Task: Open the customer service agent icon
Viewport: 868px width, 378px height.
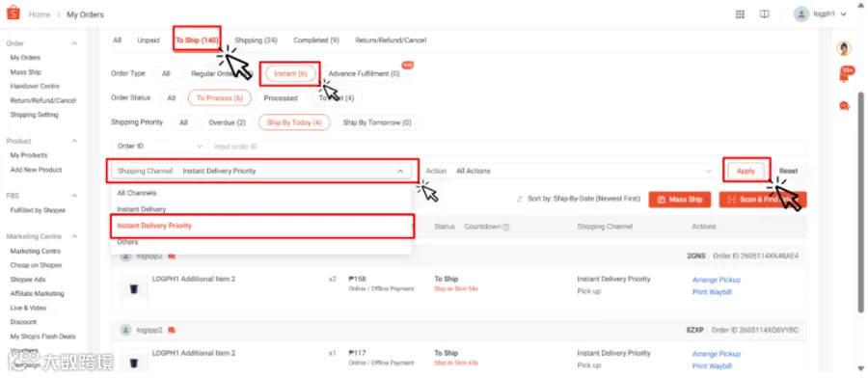Action: pos(844,49)
